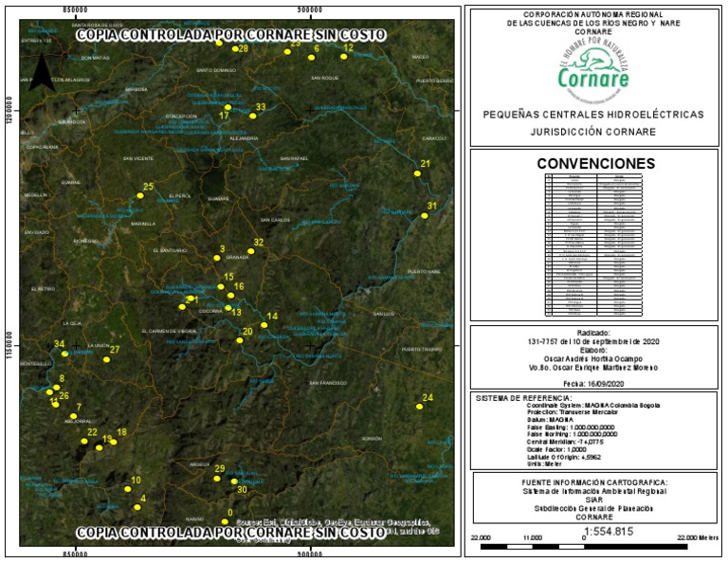Image resolution: width=728 pixels, height=563 pixels.
Task: Click the green Cornare logo
Action: (593, 70)
